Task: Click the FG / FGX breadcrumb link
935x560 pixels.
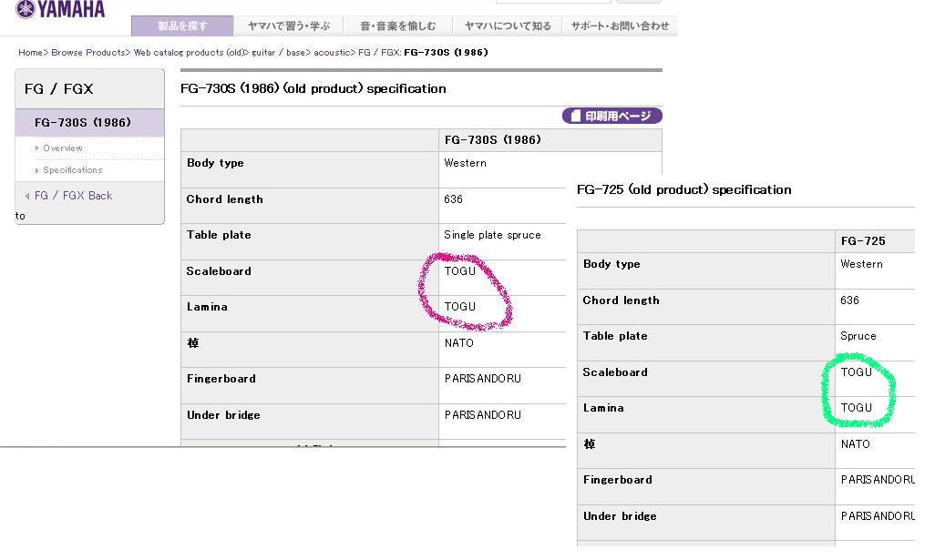Action: [x=379, y=53]
